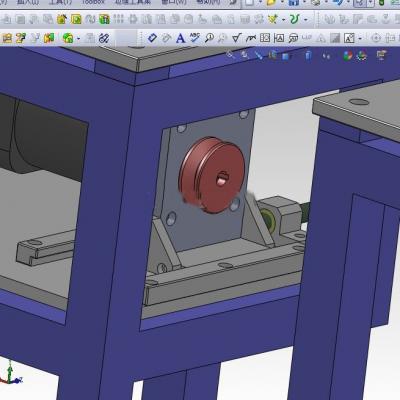Open the Edit Appearance color sphere
The image size is (400, 400).
(x=348, y=55)
